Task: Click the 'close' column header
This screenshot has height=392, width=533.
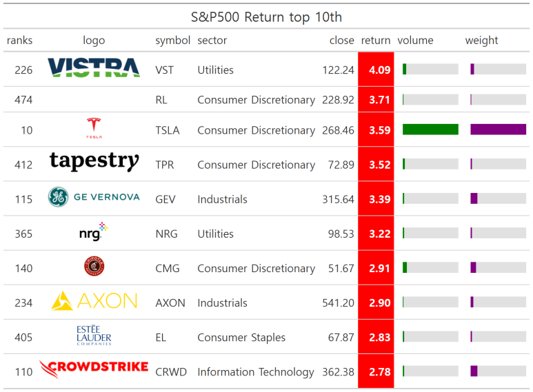Action: pyautogui.click(x=341, y=41)
